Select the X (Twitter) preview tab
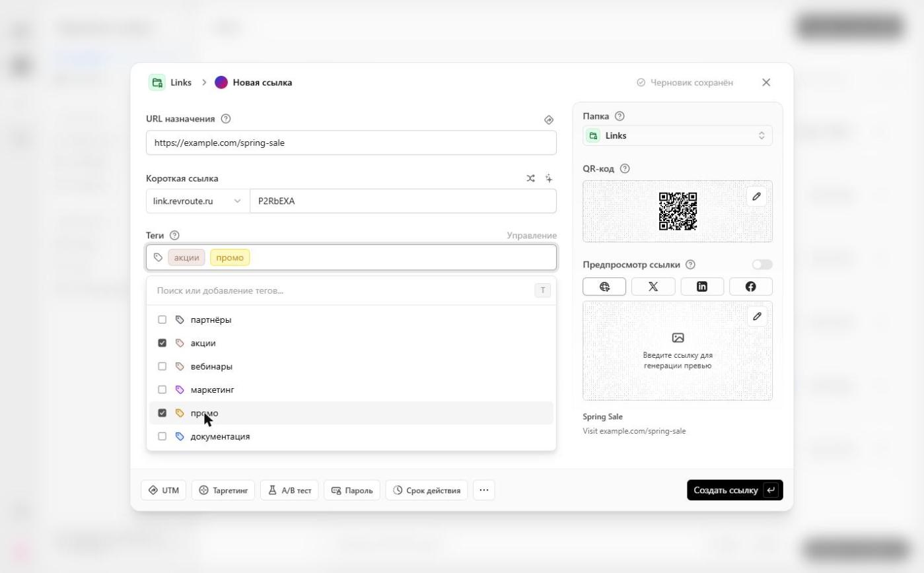Screen dimensions: 924x573 pos(653,286)
